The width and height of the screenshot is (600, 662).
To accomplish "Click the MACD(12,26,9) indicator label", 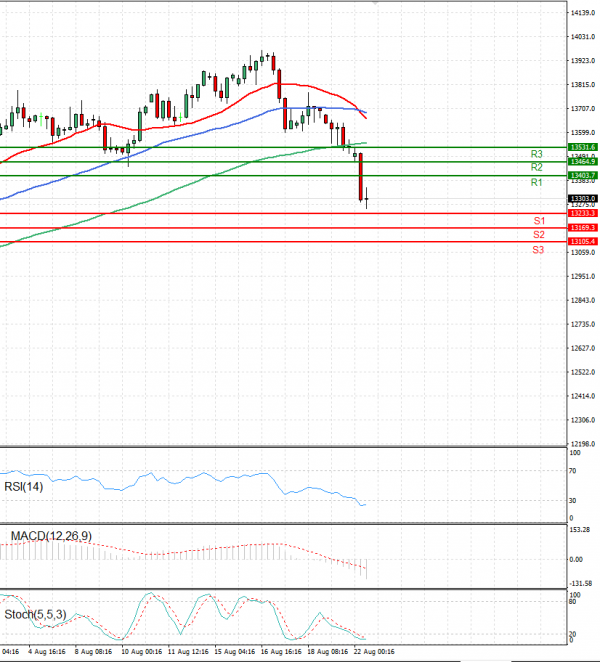I will pyautogui.click(x=51, y=536).
